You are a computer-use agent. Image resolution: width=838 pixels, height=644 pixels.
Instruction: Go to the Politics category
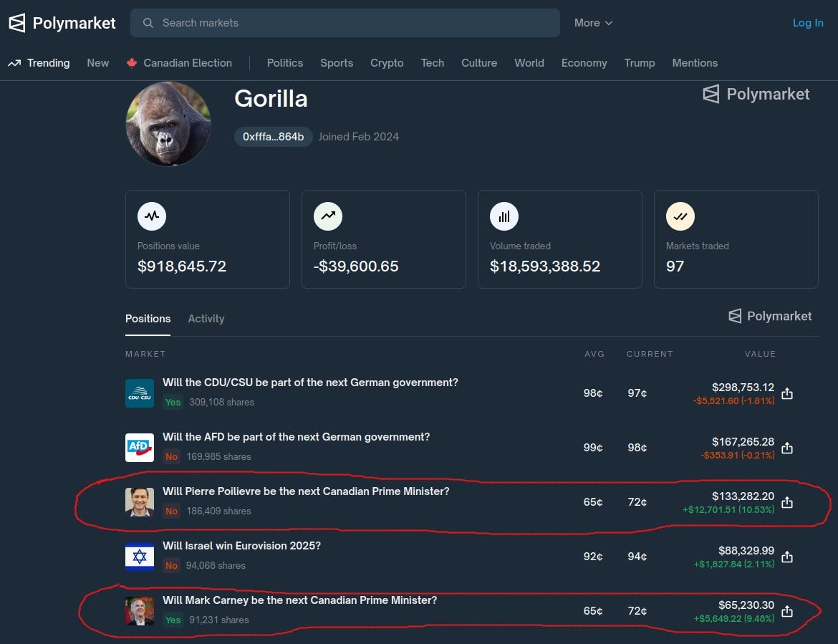click(x=285, y=63)
